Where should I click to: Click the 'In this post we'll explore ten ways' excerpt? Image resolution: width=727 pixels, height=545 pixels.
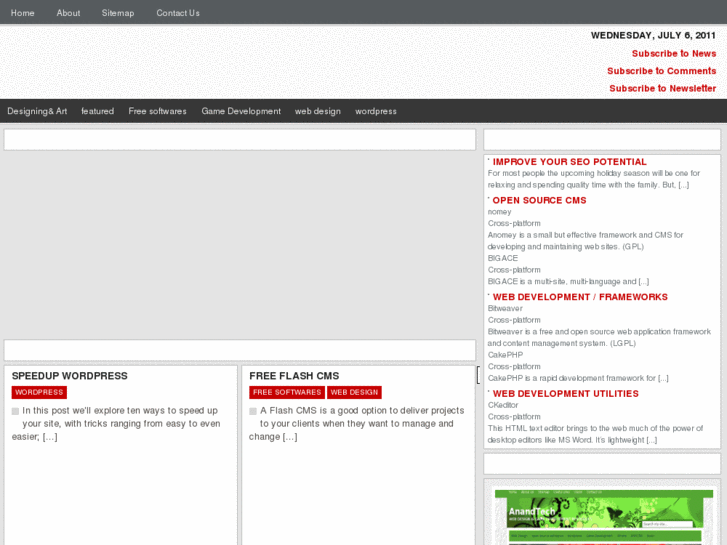116,423
